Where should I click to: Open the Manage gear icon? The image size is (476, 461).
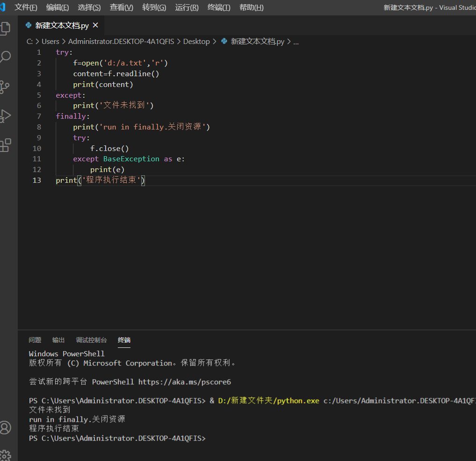click(5, 455)
